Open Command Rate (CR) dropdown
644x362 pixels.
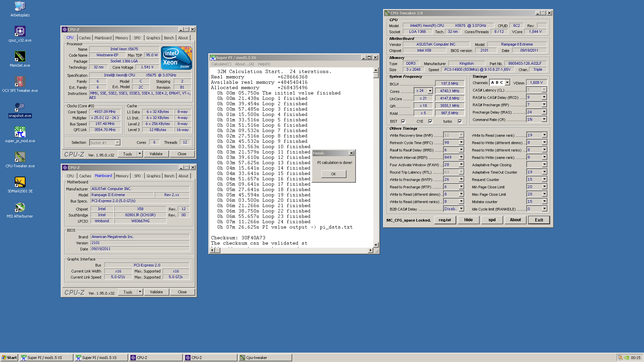pyautogui.click(x=544, y=119)
